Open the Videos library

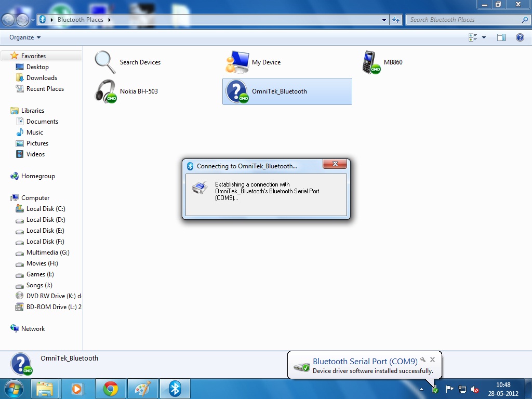[x=35, y=154]
